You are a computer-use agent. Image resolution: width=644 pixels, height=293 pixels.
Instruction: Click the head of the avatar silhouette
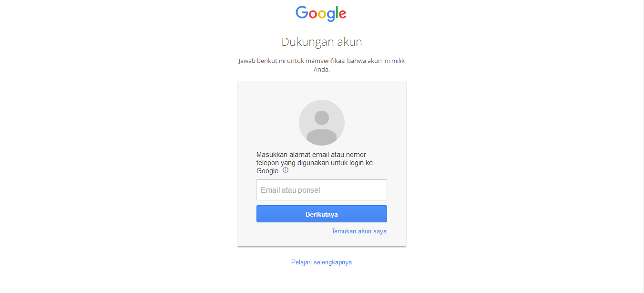pyautogui.click(x=322, y=118)
